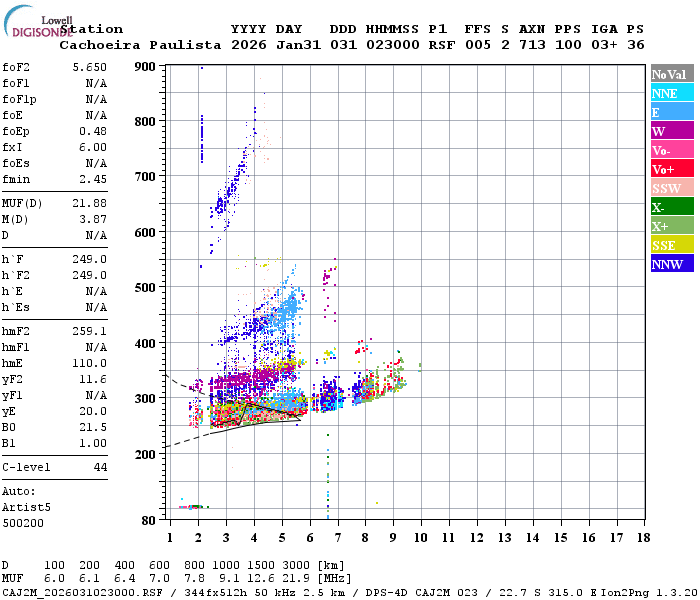The height and width of the screenshot is (600, 700).
Task: Click the DPS-4D CAJ2M 023 footer text
Action: 421,593
